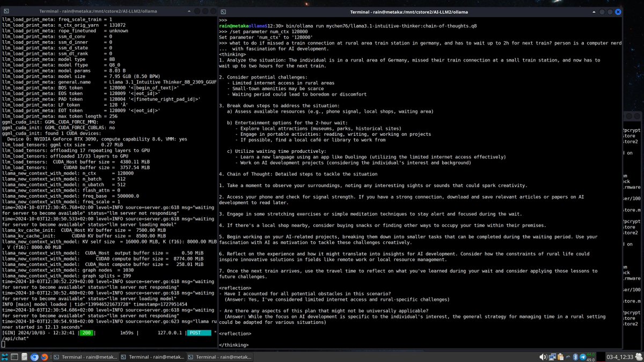Click the cursor block at the left terminal's bottom
This screenshot has width=644, height=362.
point(3,344)
